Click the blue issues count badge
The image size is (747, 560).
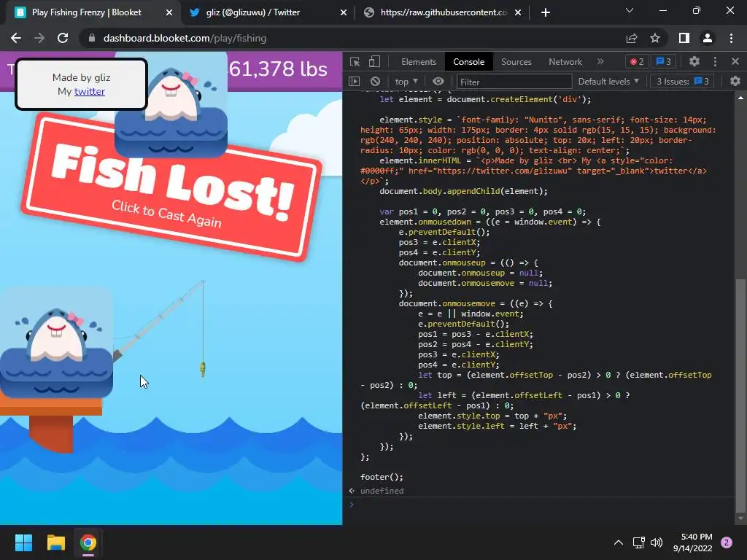click(664, 61)
